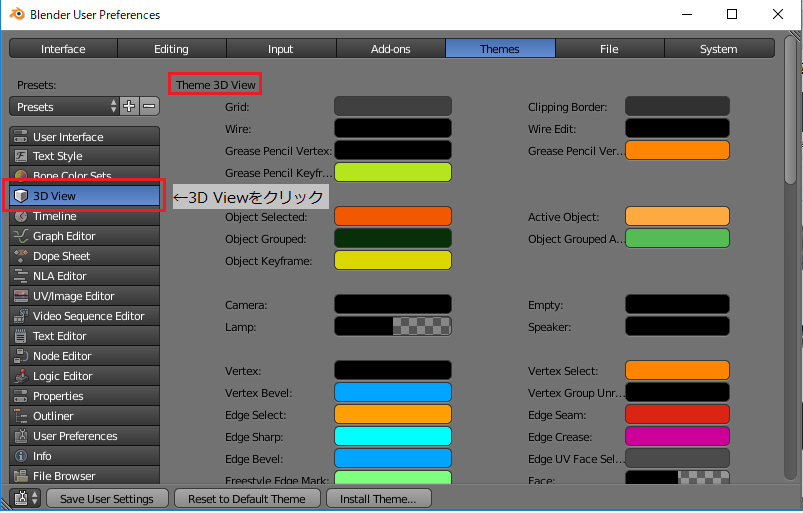Click the Graph Editor curve icon

click(20, 236)
